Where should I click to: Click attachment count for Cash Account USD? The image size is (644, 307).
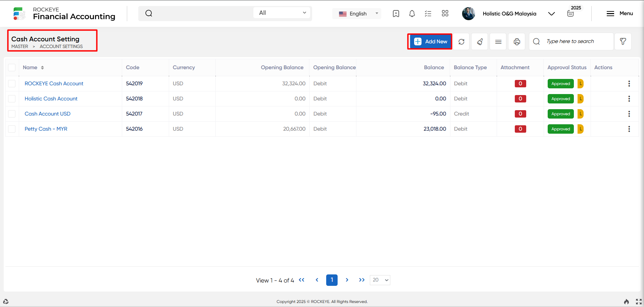[x=521, y=114]
